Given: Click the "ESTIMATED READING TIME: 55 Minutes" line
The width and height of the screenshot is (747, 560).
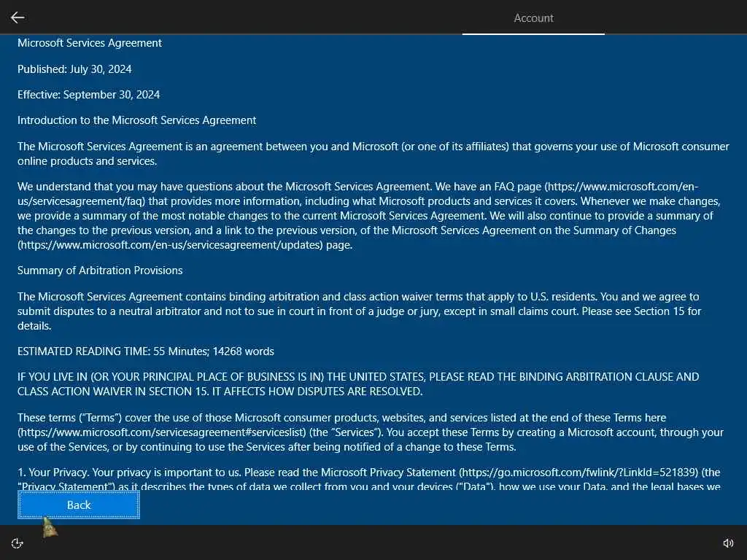Looking at the screenshot, I should point(146,351).
